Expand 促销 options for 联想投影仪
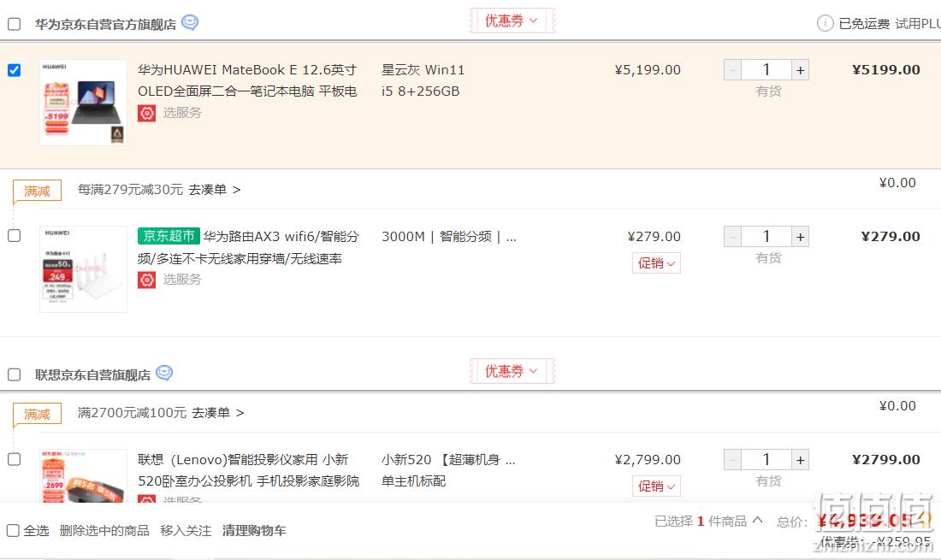941x560 pixels. pos(656,486)
